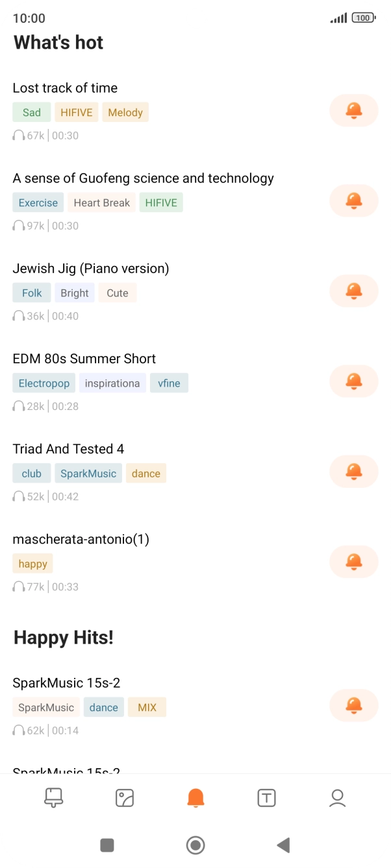
Task: Open the theme brush tab in bottom bar
Action: 53,797
